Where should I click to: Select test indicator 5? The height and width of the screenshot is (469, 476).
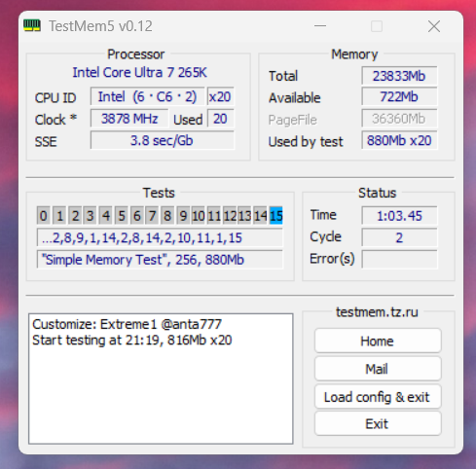(122, 216)
